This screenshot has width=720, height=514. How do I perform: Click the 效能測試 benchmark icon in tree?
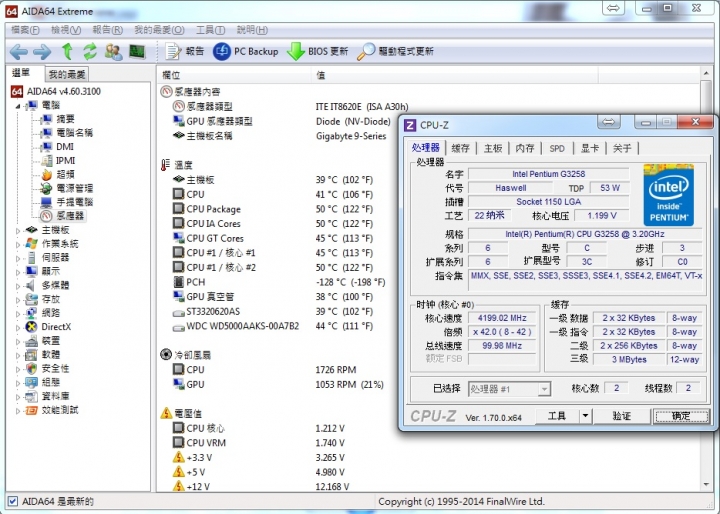click(32, 410)
